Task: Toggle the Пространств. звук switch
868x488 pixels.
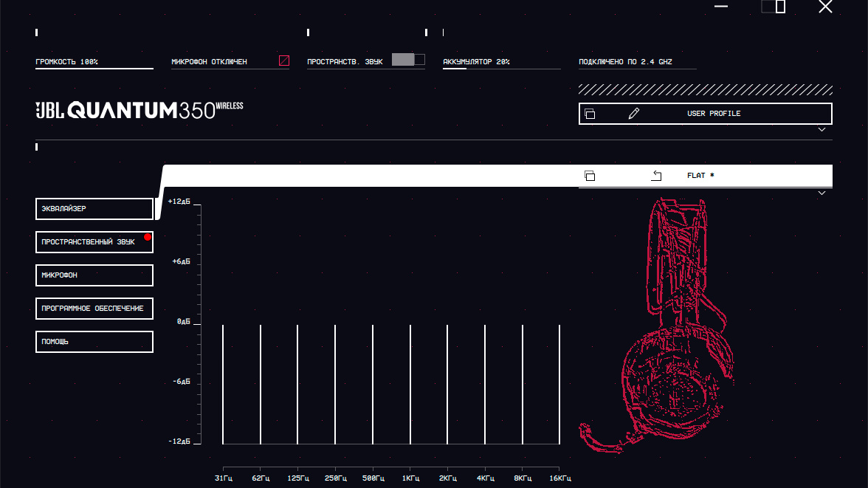Action: [408, 60]
